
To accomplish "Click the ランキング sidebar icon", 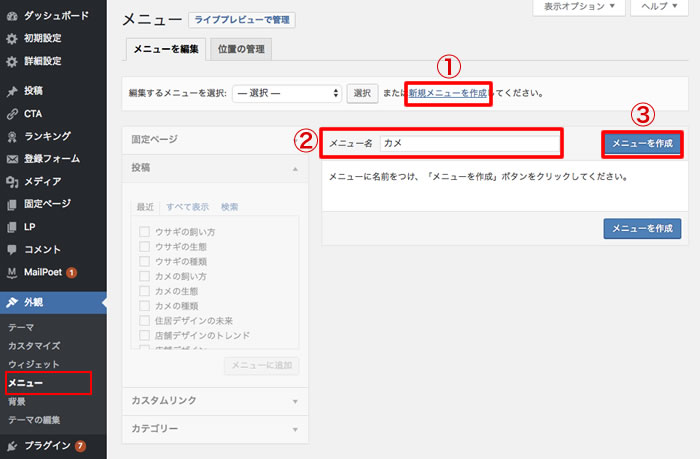I will (x=11, y=136).
